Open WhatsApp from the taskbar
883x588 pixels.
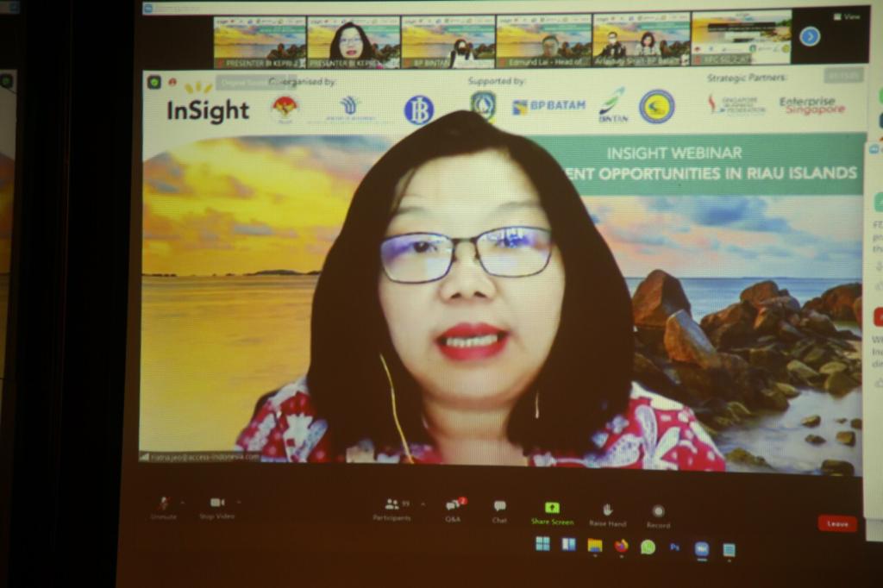click(648, 547)
